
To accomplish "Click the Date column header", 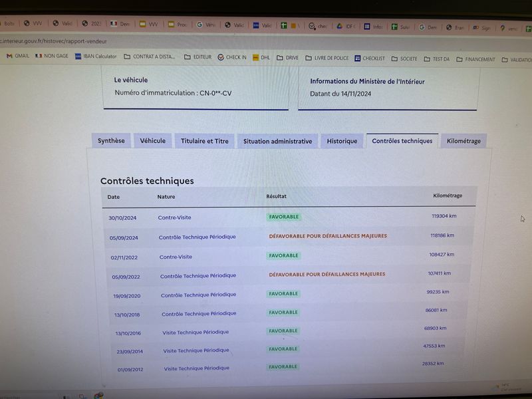I will (x=113, y=197).
